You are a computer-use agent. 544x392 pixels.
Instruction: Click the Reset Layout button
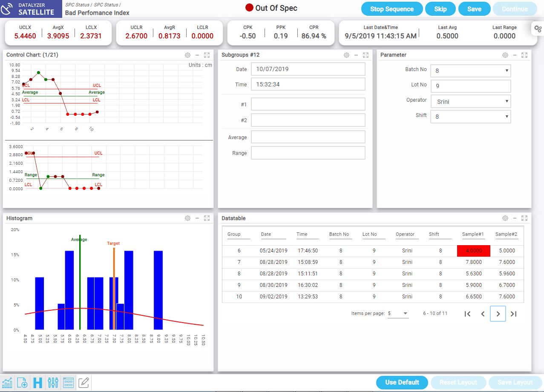point(458,382)
